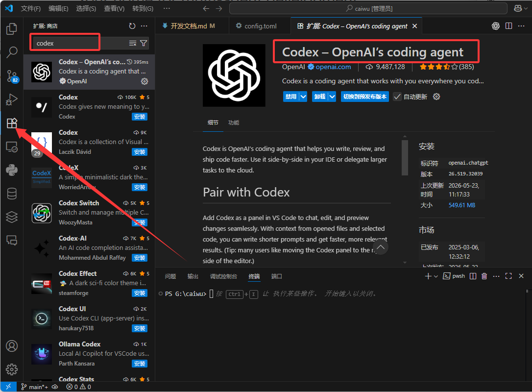The image size is (532, 392).
Task: Open Codex panel icon in editor toolbar
Action: tap(496, 26)
